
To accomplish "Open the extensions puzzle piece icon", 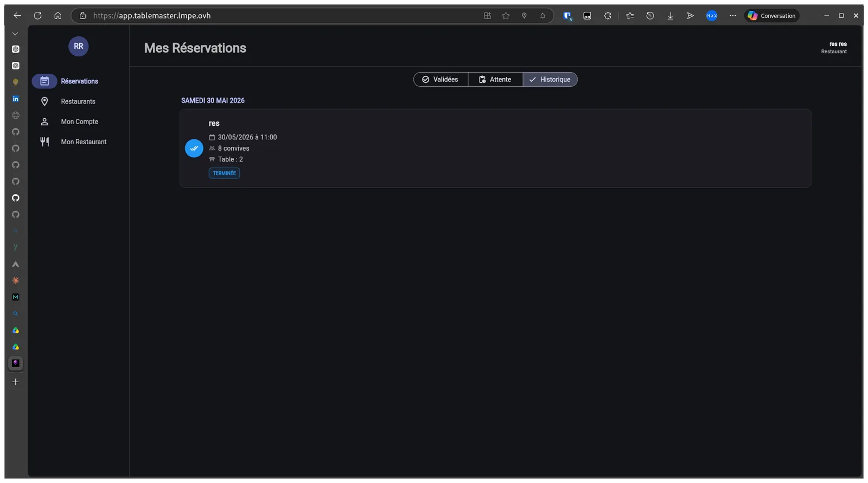I will [607, 16].
